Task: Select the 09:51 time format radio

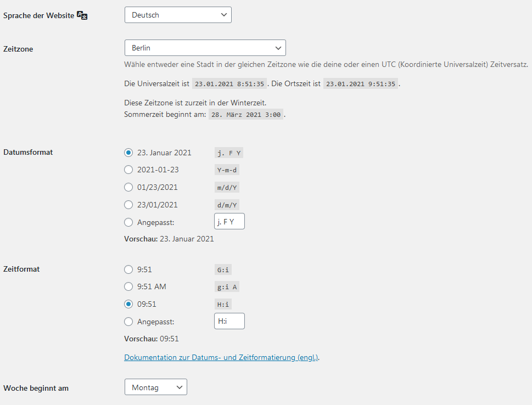Action: [x=128, y=304]
